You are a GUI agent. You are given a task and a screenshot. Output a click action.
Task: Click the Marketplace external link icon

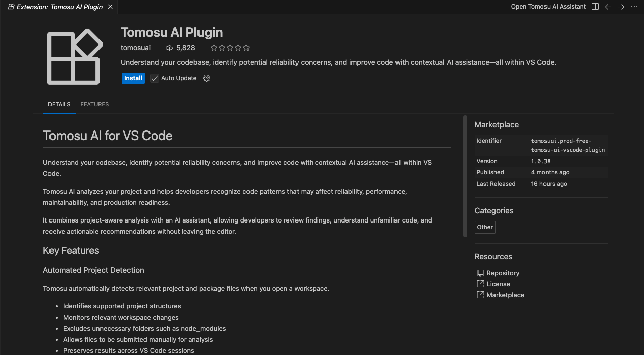480,295
